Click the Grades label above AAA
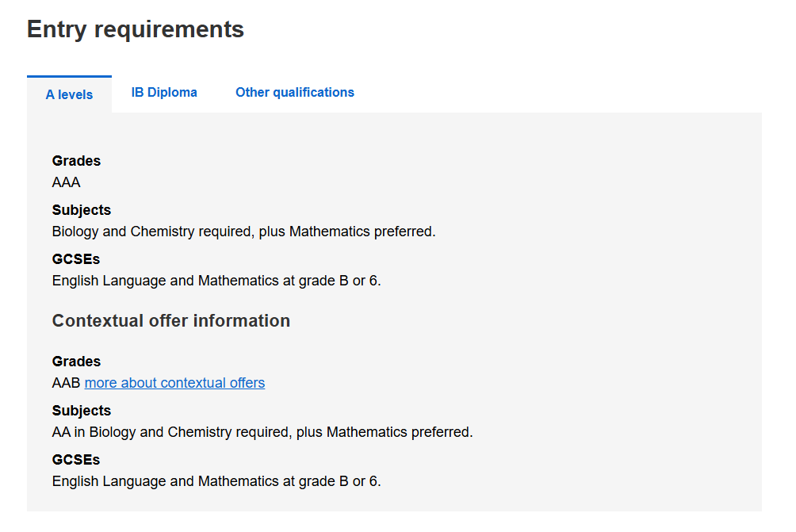The image size is (796, 532). point(76,161)
